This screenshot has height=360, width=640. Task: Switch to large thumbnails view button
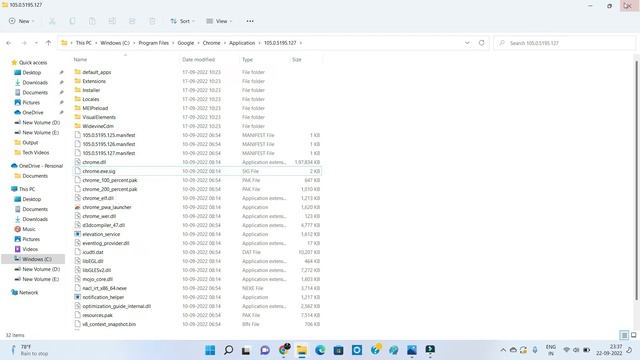pos(633,335)
